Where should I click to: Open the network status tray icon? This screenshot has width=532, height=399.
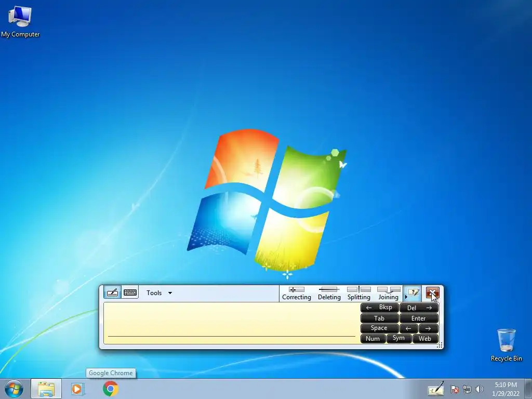pyautogui.click(x=467, y=389)
